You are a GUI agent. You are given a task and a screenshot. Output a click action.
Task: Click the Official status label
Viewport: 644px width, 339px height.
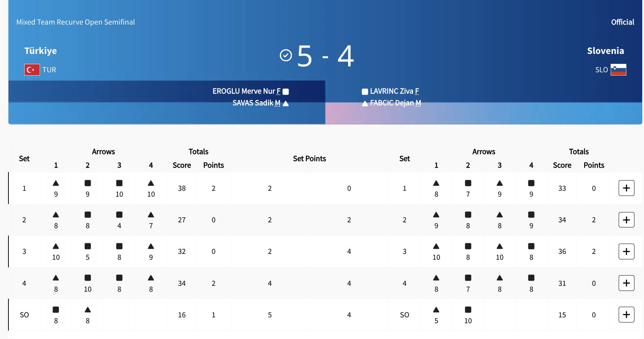coord(622,22)
